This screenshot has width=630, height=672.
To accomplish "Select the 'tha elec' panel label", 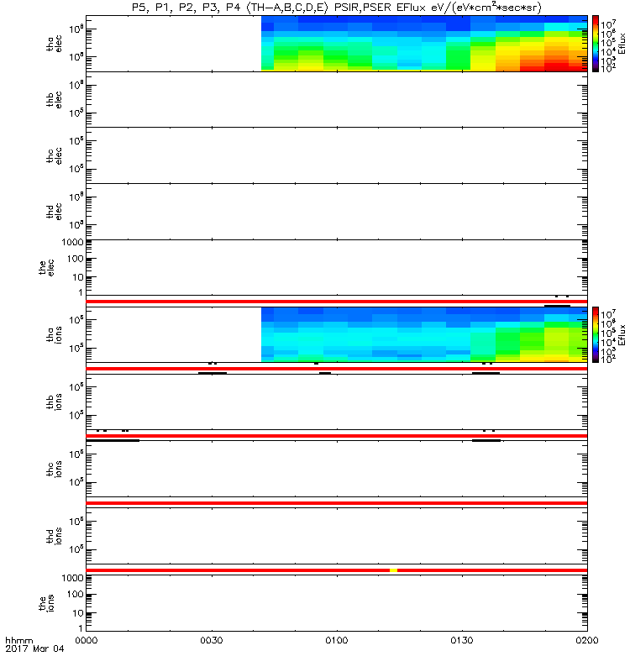I will coord(55,44).
